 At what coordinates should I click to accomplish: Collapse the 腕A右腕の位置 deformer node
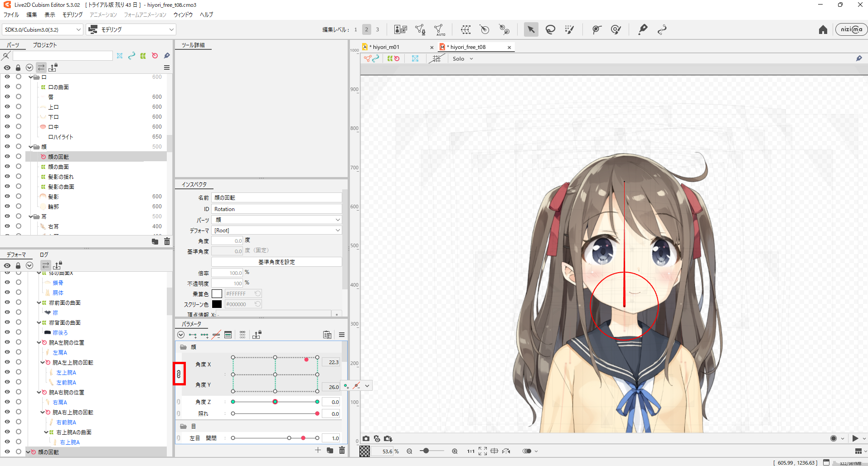(x=39, y=392)
